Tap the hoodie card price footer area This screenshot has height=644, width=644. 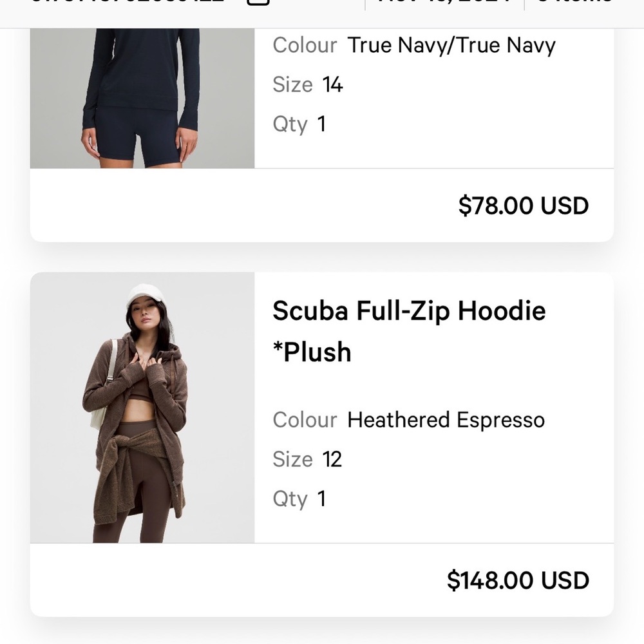(322, 580)
